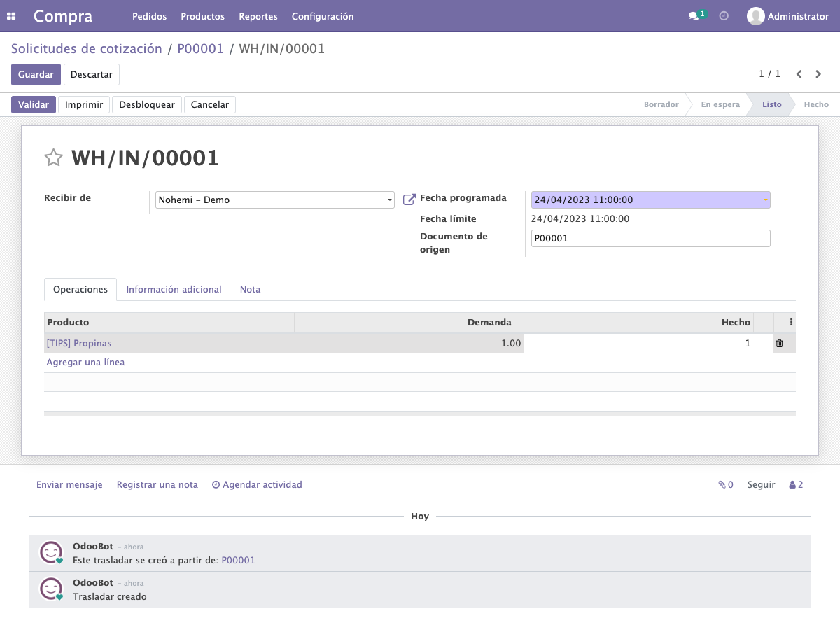Select the Hecho status stage
840x630 pixels.
coord(816,104)
